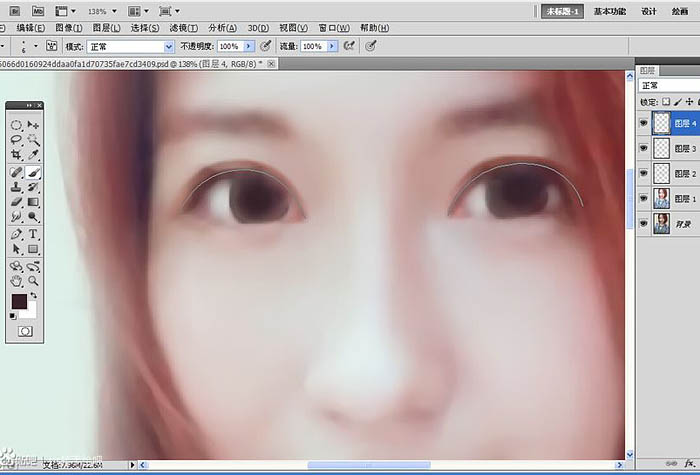
Task: Open the 图层(L) menu in menu bar
Action: coord(108,28)
